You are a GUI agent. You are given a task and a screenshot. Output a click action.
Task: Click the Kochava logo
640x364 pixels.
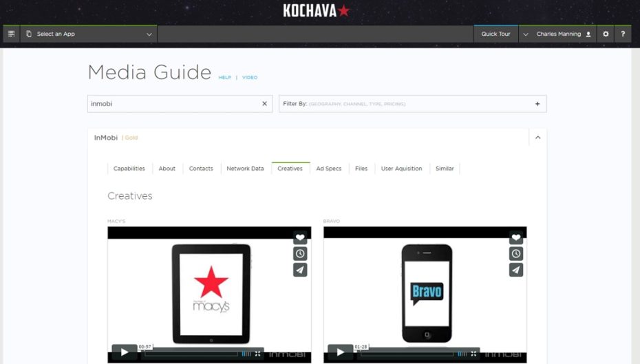(x=317, y=11)
